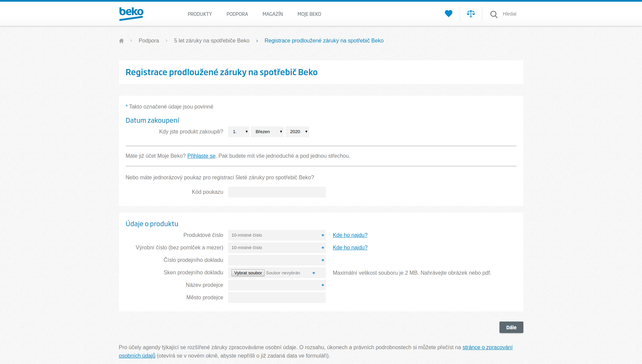This screenshot has height=364, width=642.
Task: Focus the Město prodejce field
Action: (x=277, y=298)
